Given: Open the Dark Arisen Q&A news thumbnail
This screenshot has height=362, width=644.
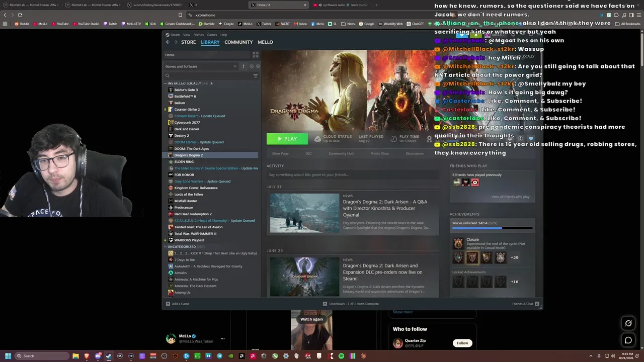Looking at the screenshot, I should tap(304, 213).
